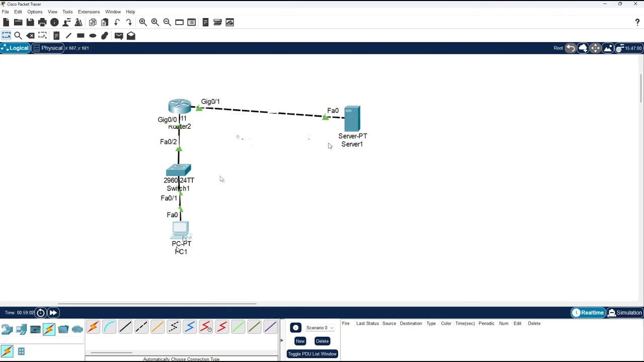Viewport: 644px width, 362px height.
Task: Add a simple PDU closed envelope
Action: pos(119,36)
